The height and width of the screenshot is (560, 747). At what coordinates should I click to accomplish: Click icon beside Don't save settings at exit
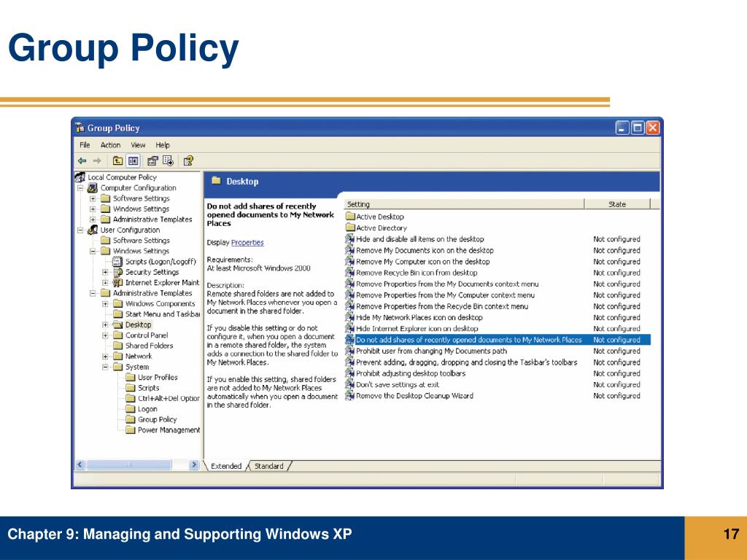[350, 384]
